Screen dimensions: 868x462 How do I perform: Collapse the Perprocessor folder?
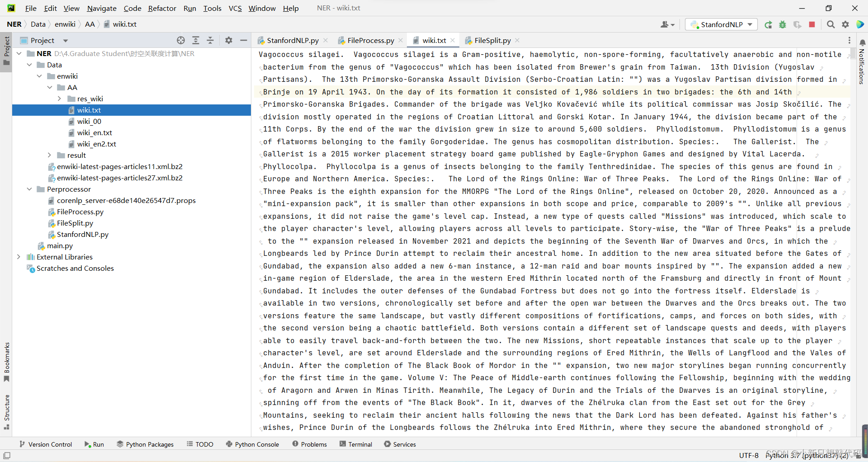29,189
